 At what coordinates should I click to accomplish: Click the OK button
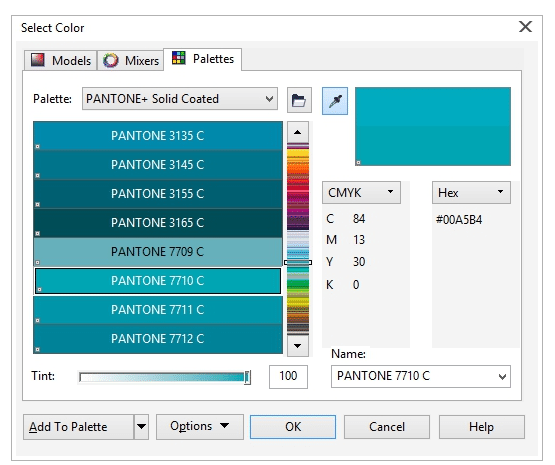coord(293,427)
